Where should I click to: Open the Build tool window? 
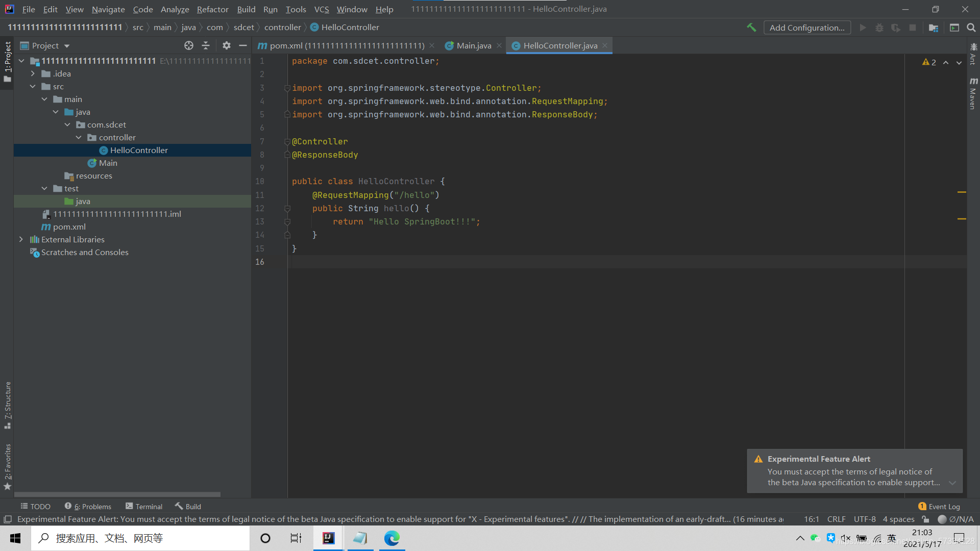188,506
